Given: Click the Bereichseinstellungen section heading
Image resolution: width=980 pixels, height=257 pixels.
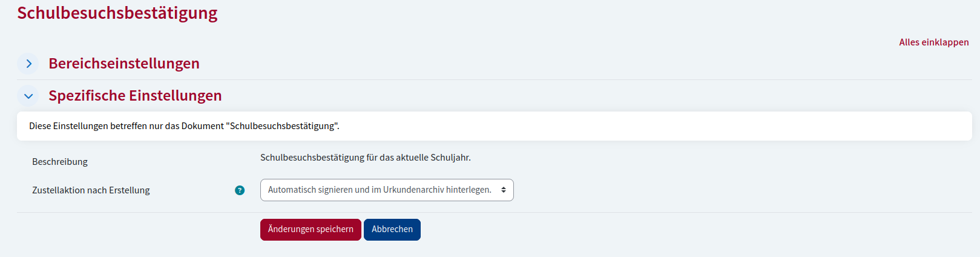Looking at the screenshot, I should [124, 64].
